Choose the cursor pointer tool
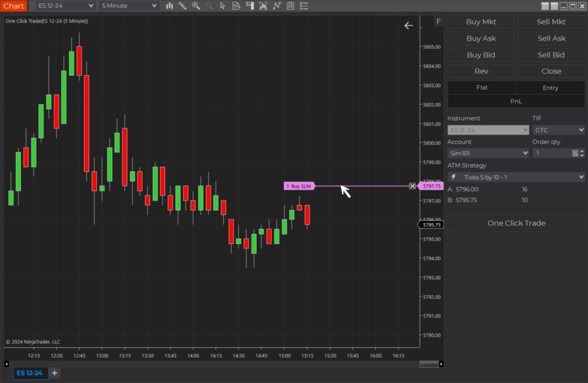The height and width of the screenshot is (383, 588). point(222,6)
